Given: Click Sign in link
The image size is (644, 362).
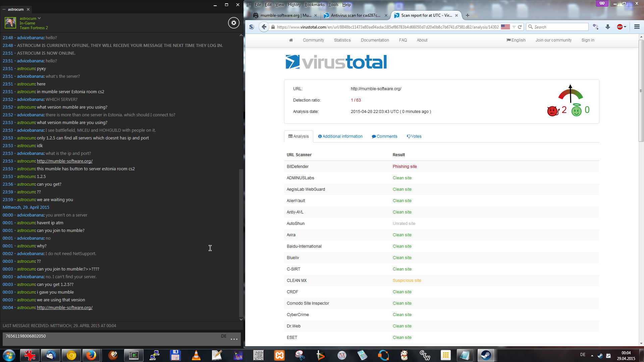Looking at the screenshot, I should [588, 40].
